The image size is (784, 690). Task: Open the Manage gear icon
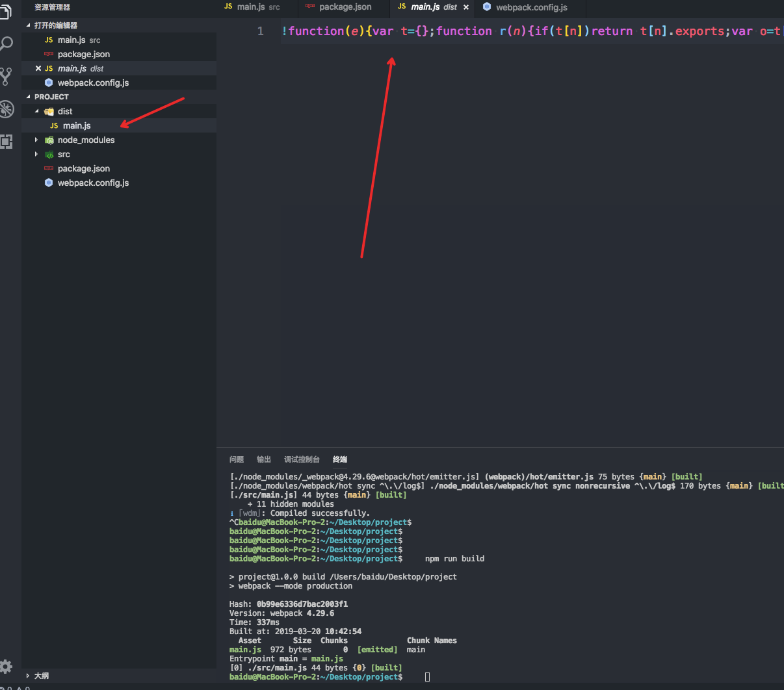[x=6, y=666]
